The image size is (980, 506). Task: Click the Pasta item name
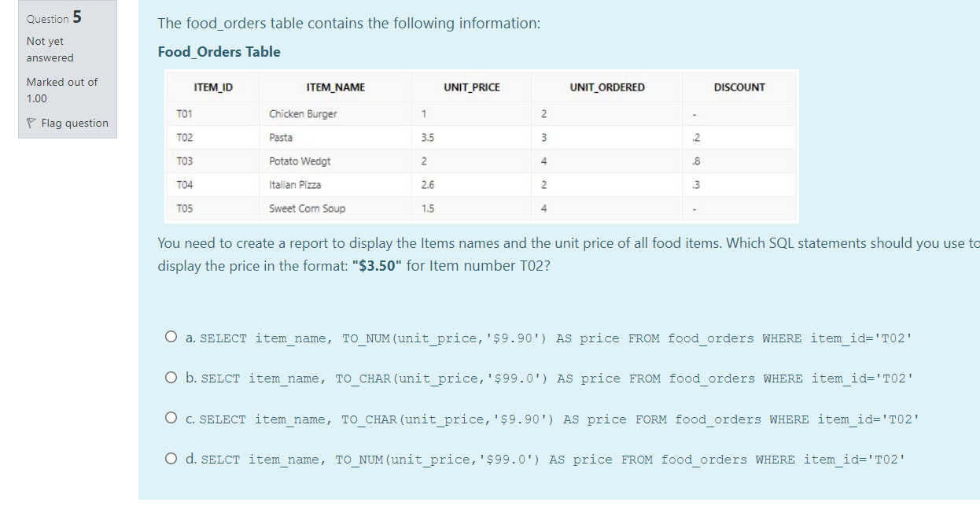point(281,138)
